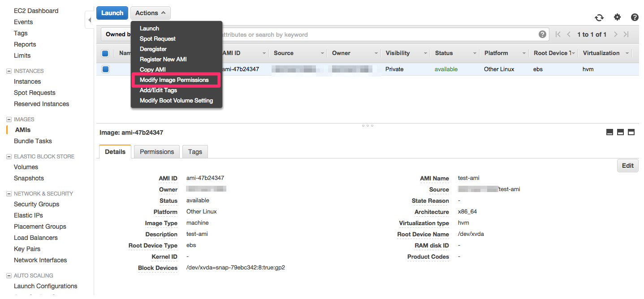Collapse the IMAGES section

click(9, 120)
